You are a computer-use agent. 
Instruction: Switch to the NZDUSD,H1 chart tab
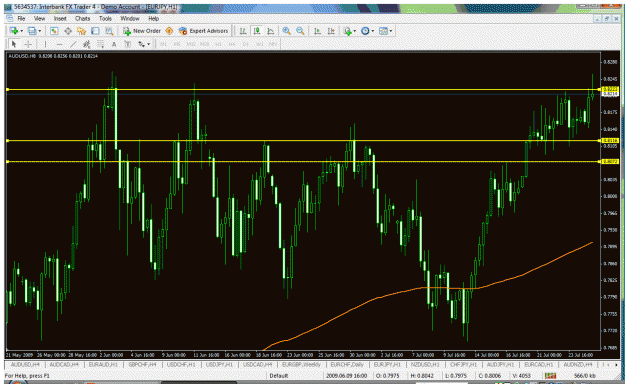click(425, 364)
